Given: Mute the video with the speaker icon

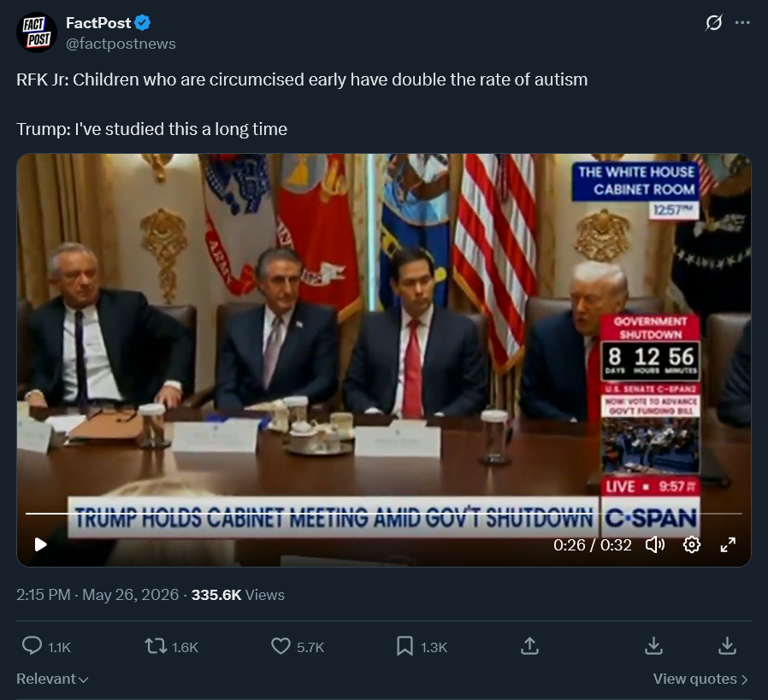Looking at the screenshot, I should click(x=655, y=544).
